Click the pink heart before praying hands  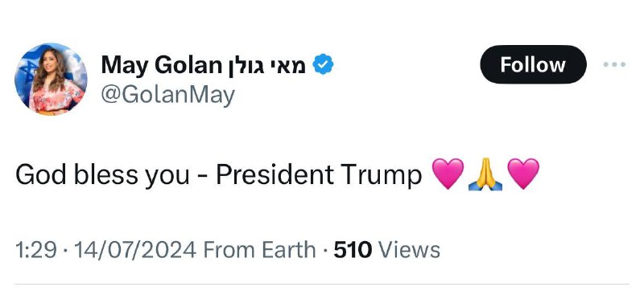448,174
